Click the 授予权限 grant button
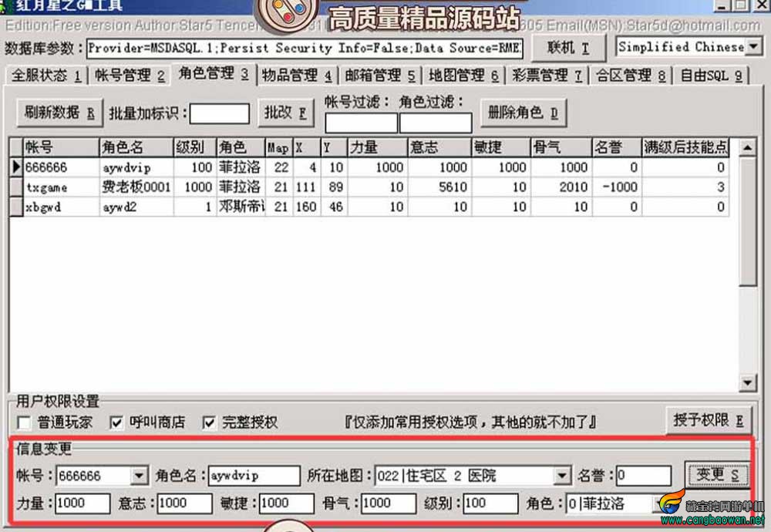The image size is (771, 532). [709, 421]
